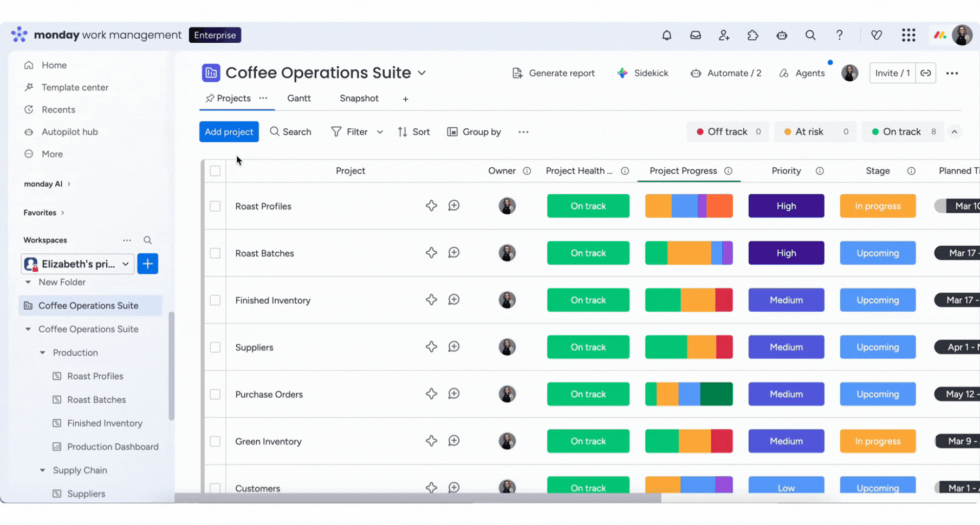
Task: Click the Invite / 1 button
Action: click(892, 73)
